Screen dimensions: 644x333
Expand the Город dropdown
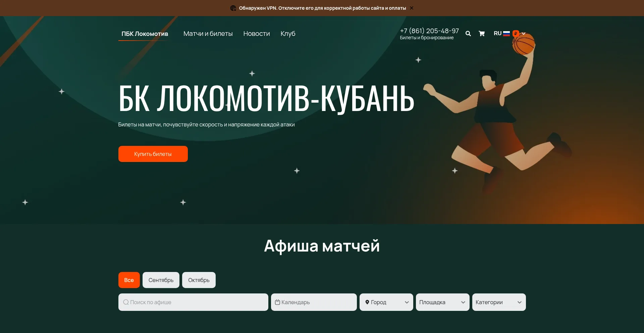[x=386, y=302]
